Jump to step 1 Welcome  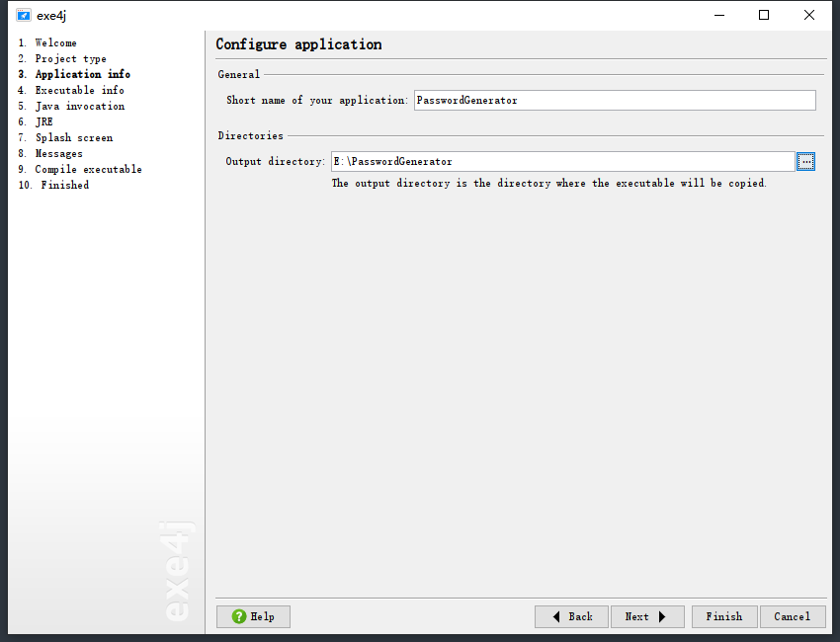47,42
